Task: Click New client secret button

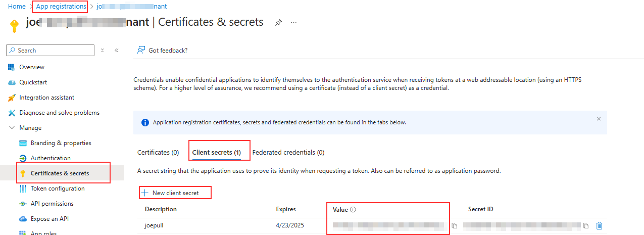Action: click(175, 193)
